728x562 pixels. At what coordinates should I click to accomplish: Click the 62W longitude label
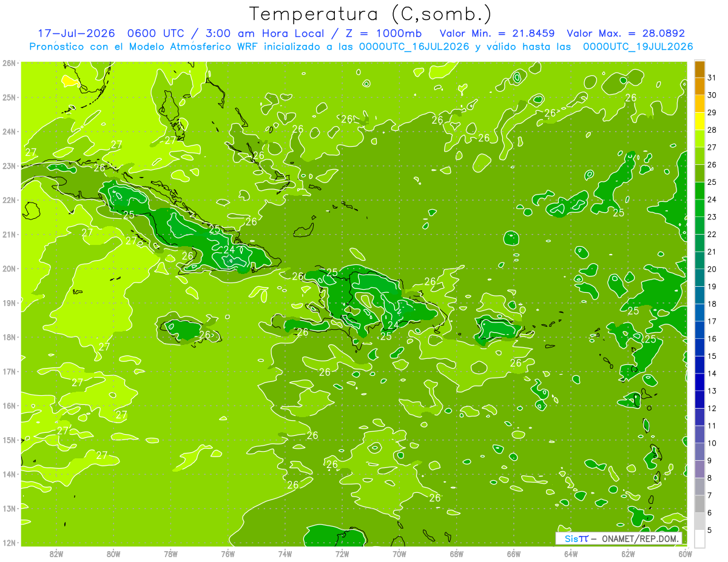628,554
